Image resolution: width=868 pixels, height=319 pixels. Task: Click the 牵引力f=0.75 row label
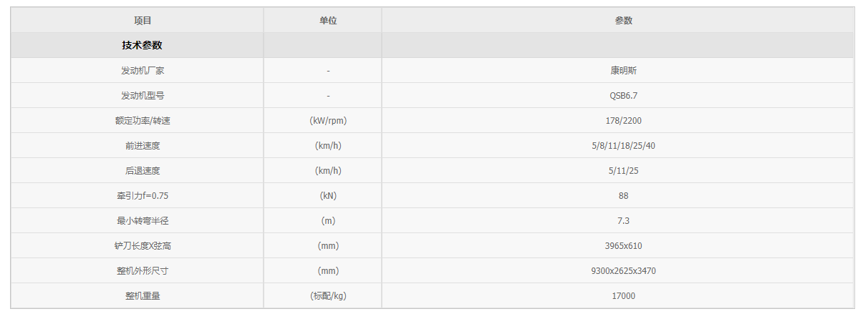[143, 196]
